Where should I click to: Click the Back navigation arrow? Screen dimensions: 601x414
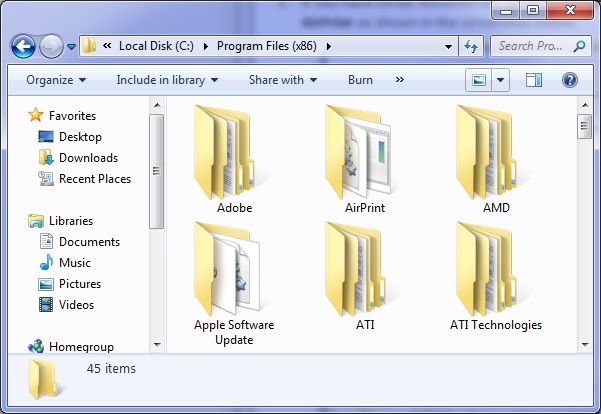pyautogui.click(x=24, y=46)
